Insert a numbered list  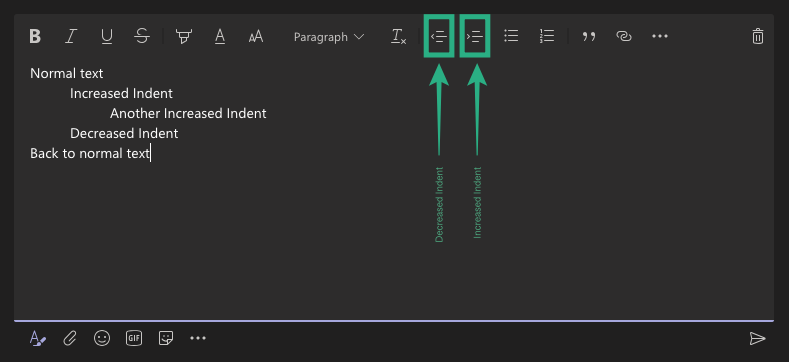[547, 36]
